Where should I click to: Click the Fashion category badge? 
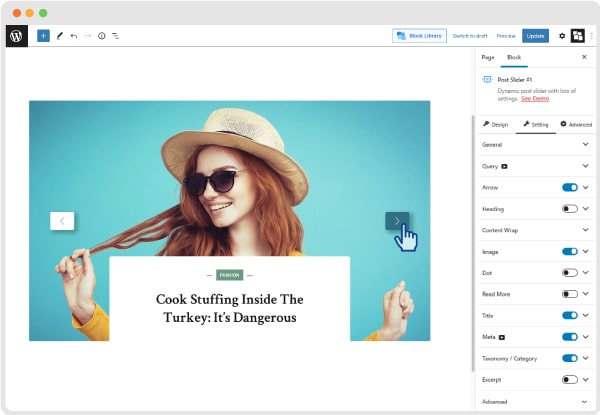pyautogui.click(x=230, y=274)
